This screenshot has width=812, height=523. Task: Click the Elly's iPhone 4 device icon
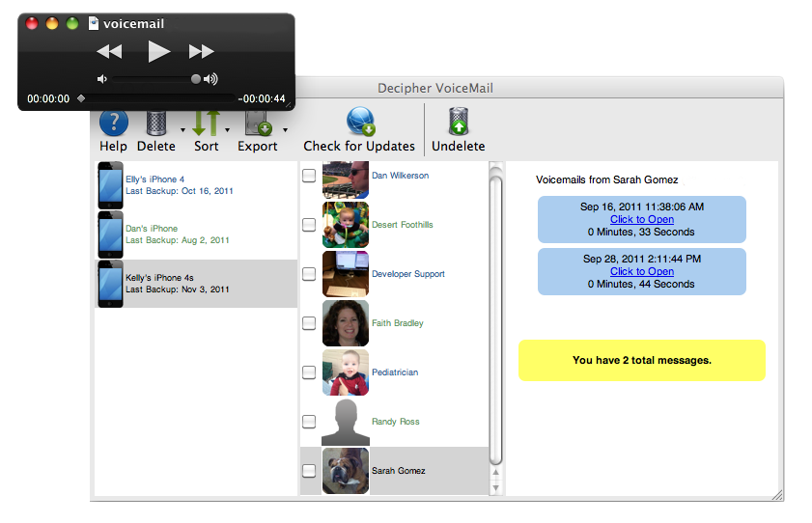tap(110, 185)
